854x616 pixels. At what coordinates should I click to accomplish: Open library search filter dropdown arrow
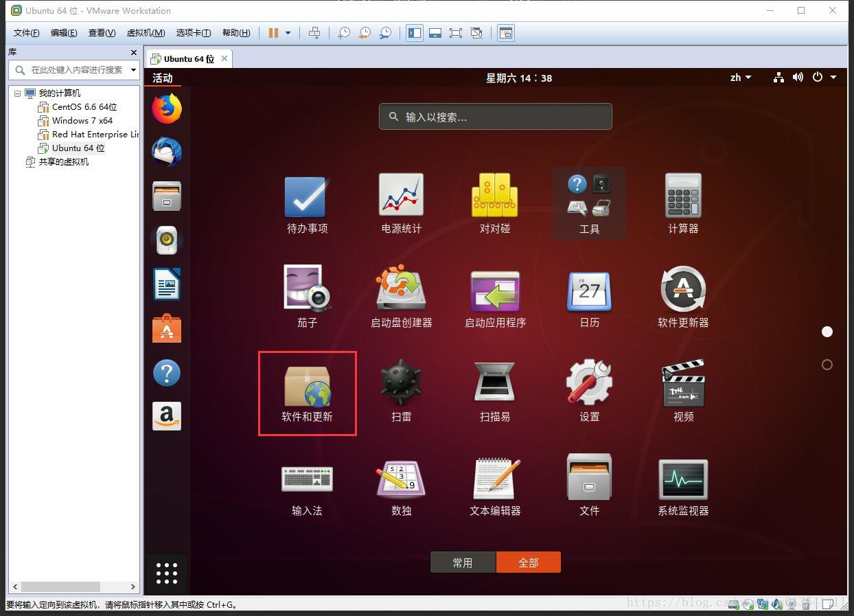click(133, 70)
